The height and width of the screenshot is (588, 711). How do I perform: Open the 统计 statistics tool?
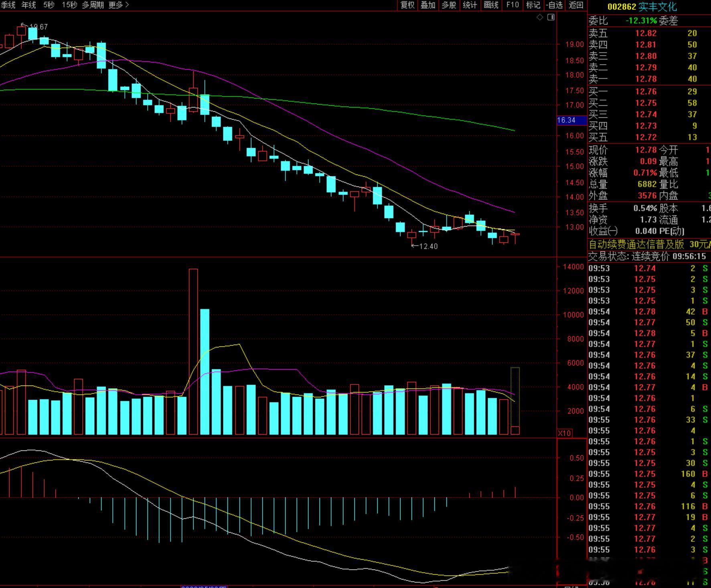click(470, 5)
